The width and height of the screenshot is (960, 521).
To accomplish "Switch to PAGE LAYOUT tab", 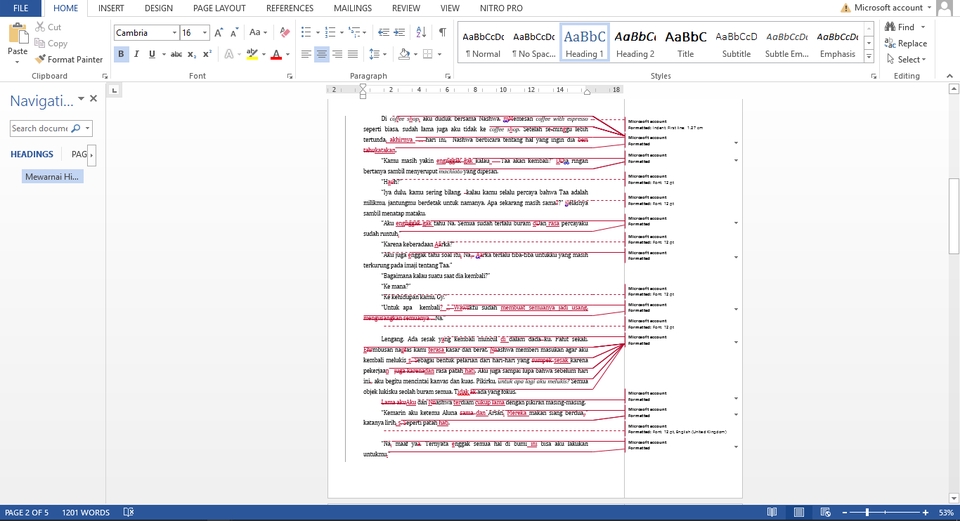I will pyautogui.click(x=219, y=8).
